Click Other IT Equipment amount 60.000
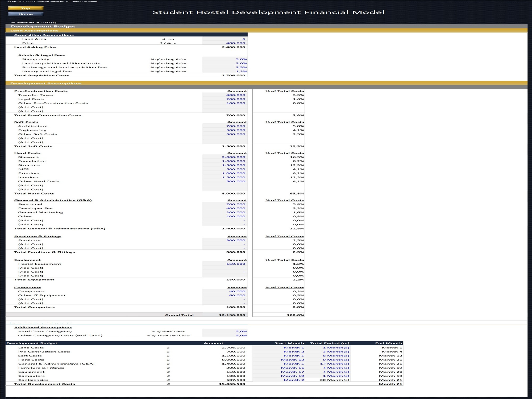532x399 pixels. point(225,295)
